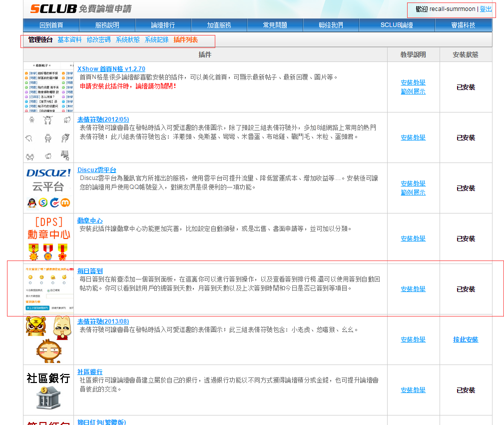The width and height of the screenshot is (504, 425).
Task: Open the 聯絡我們 navigation item
Action: click(331, 25)
